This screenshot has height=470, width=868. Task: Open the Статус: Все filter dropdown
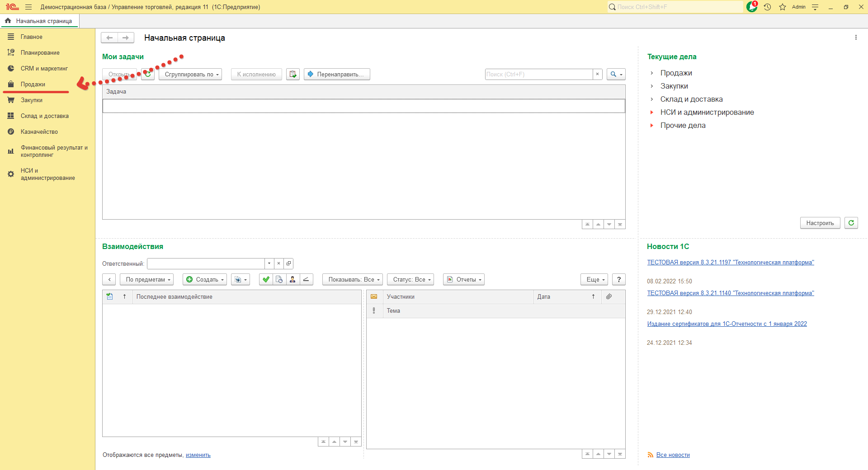(410, 279)
